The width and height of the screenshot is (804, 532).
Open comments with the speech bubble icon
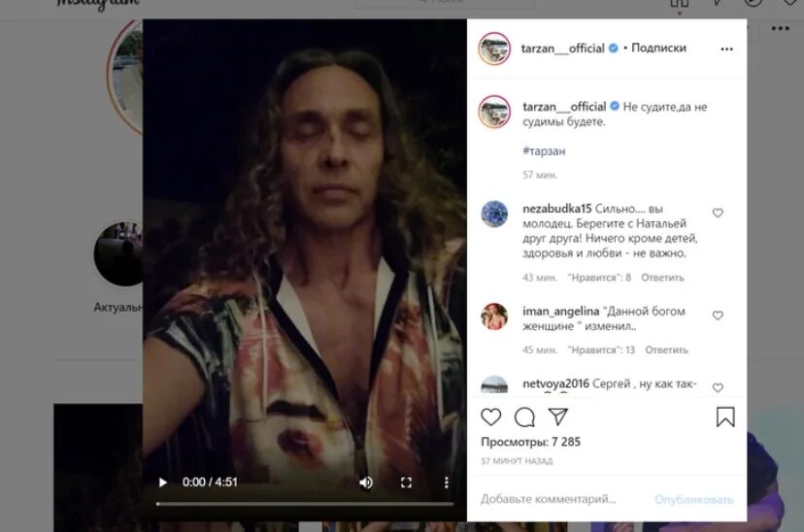[524, 417]
